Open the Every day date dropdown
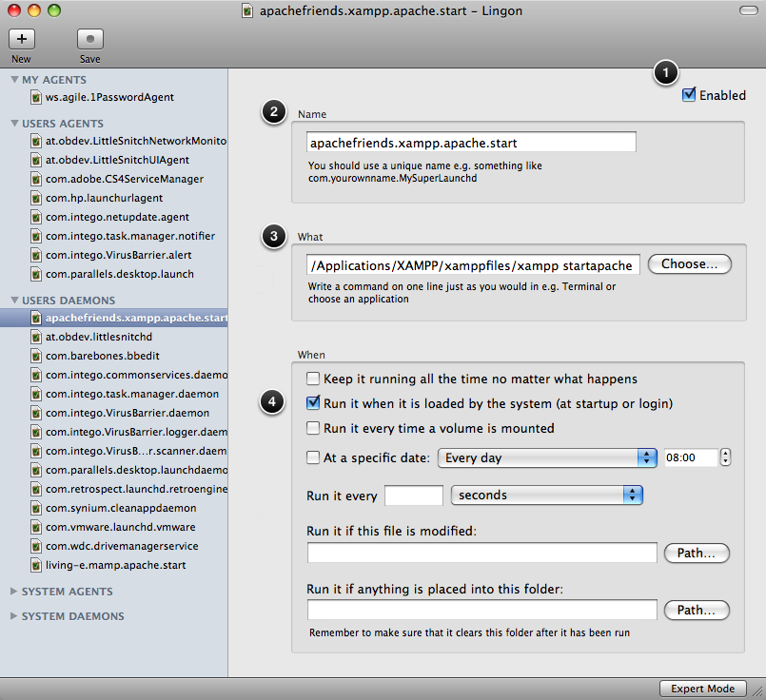This screenshot has height=700, width=766. tap(547, 457)
